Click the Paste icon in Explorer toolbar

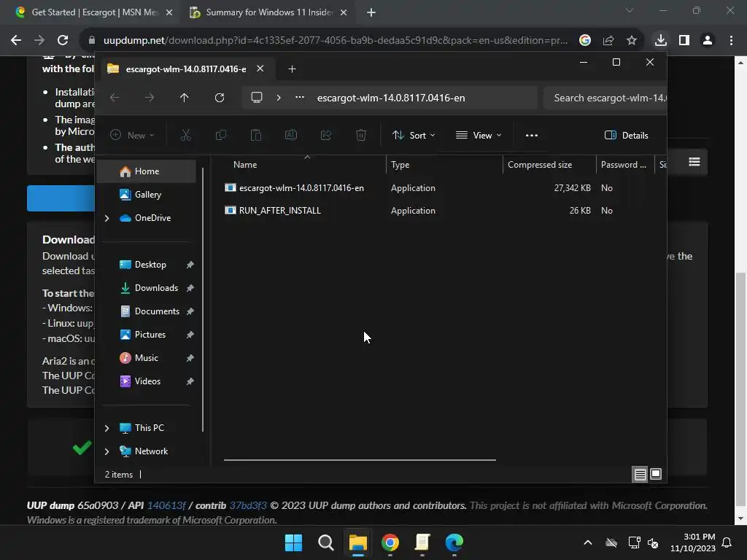pos(256,135)
